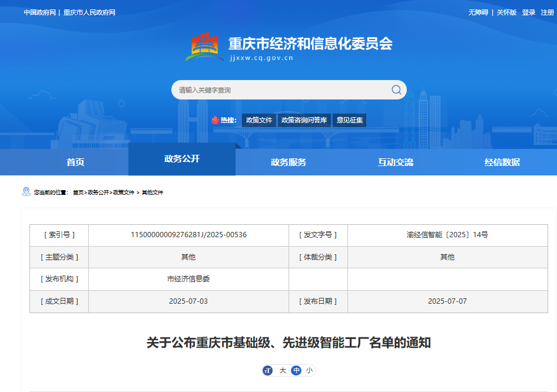The width and height of the screenshot is (557, 392).
Task: Click the 意见征集 hot search tag
Action: (349, 120)
